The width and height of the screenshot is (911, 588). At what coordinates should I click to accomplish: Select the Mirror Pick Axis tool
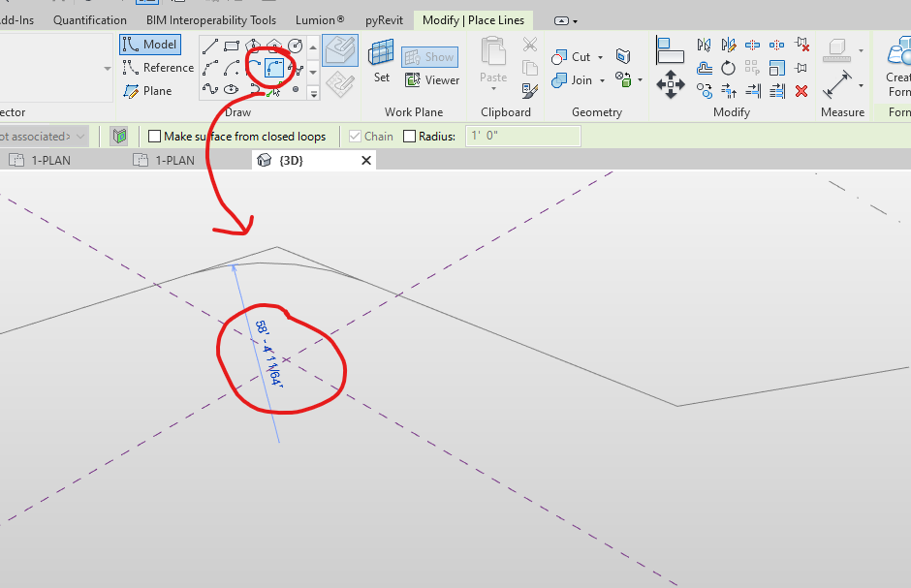[x=704, y=46]
